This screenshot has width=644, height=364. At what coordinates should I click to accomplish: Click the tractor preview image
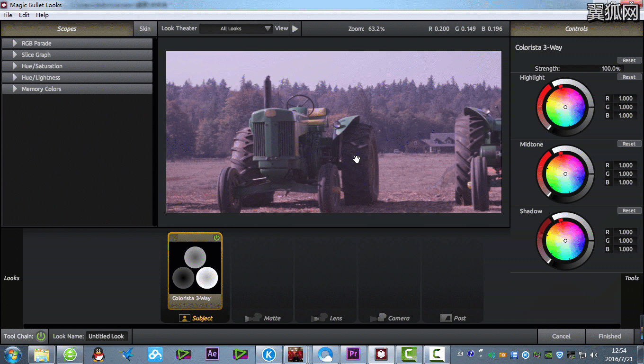pyautogui.click(x=333, y=132)
